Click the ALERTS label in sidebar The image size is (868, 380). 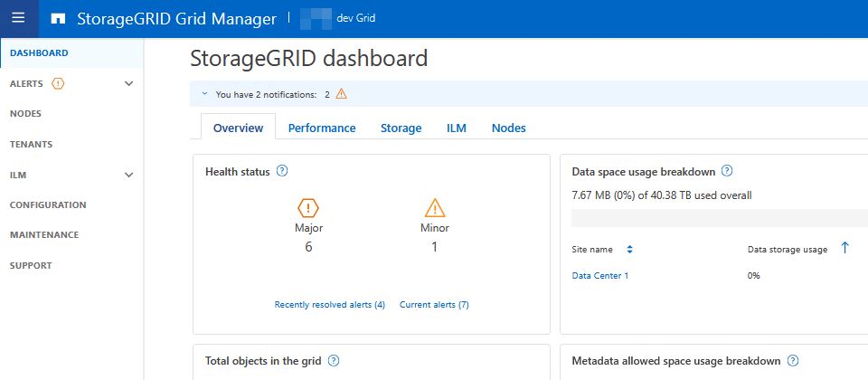tap(26, 83)
